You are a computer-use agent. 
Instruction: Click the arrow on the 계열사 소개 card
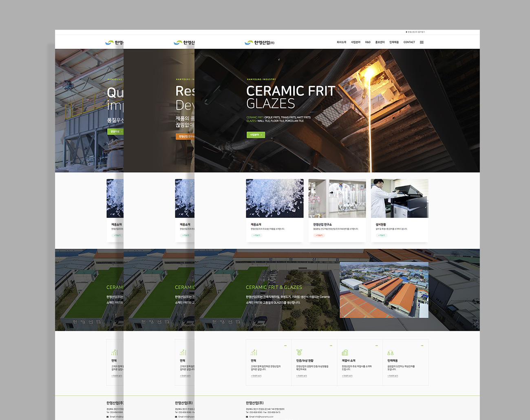pos(376,346)
